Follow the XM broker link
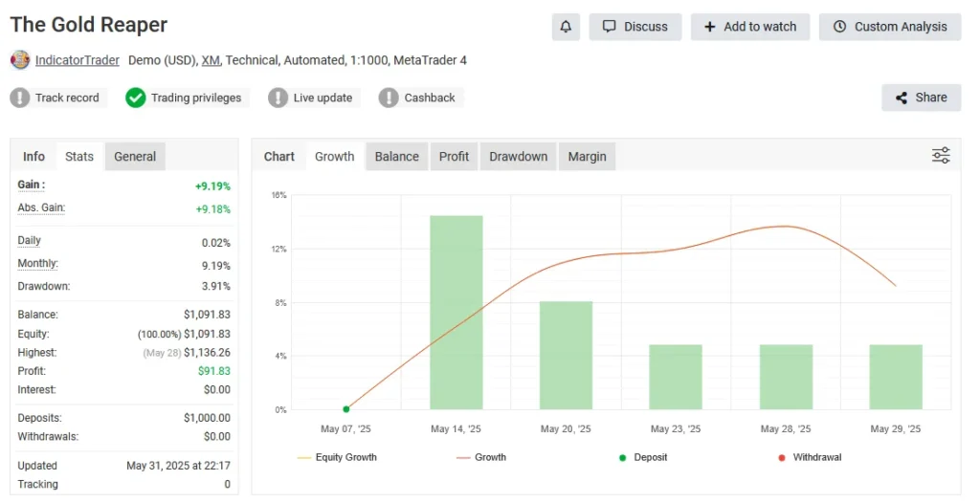This screenshot has height=503, width=980. [x=210, y=60]
